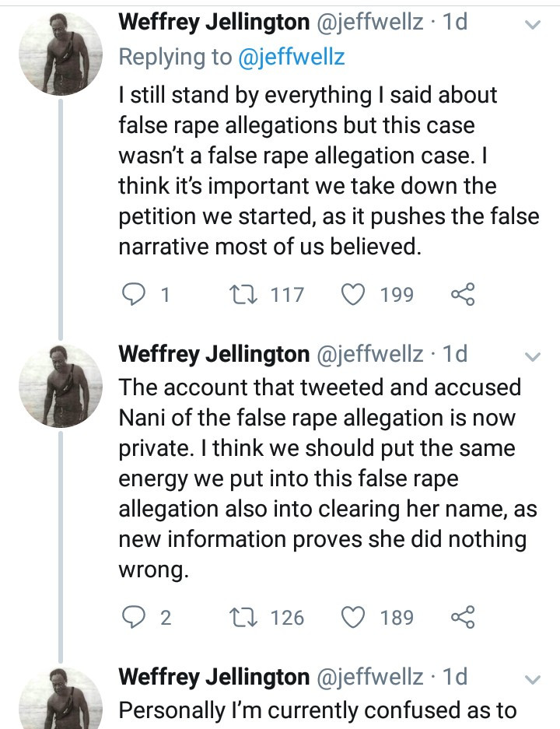The width and height of the screenshot is (560, 729).
Task: Open the tweet text about false rape allegations petition
Action: point(327,171)
